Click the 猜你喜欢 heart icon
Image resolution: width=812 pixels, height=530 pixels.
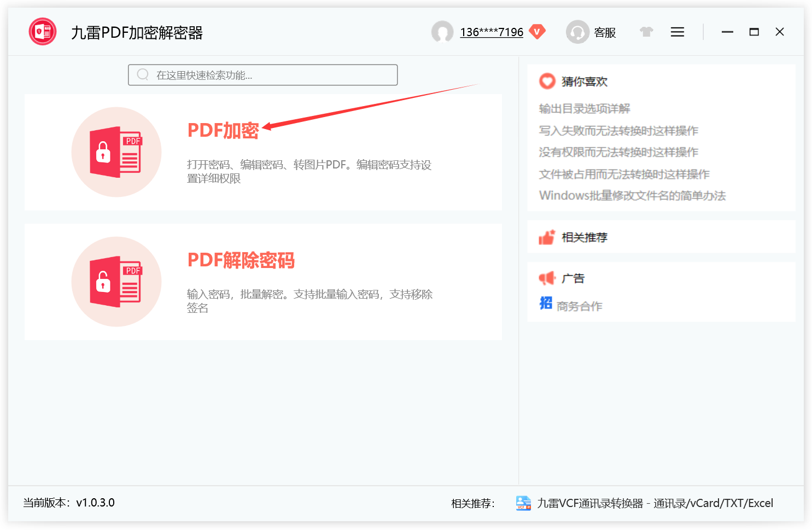(547, 81)
